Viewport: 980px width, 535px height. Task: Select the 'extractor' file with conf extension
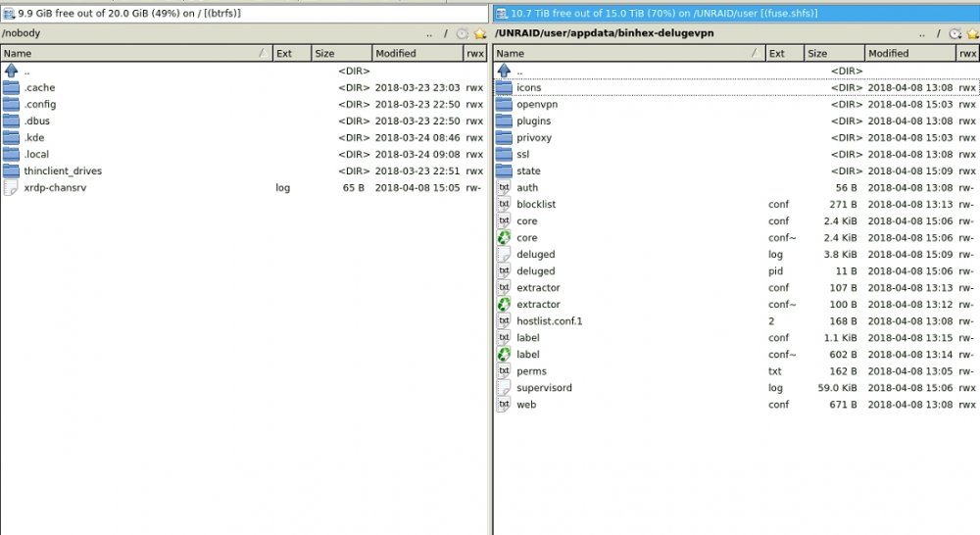pos(538,287)
